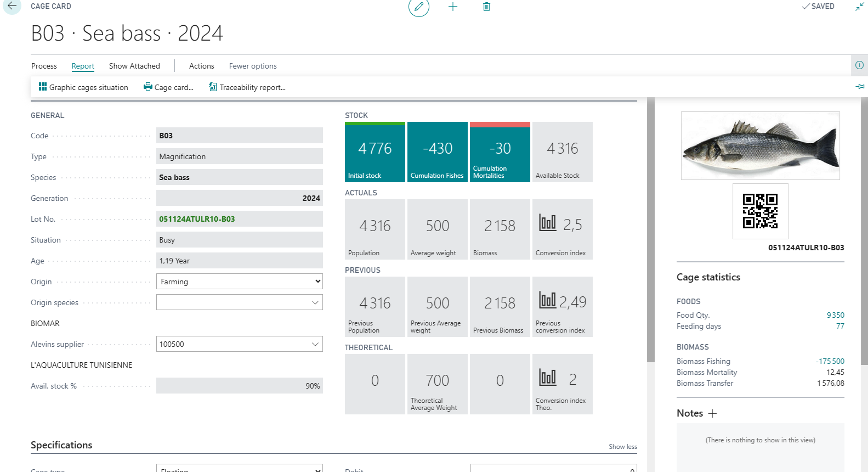Pin the action bar with pin icon
This screenshot has height=472, width=868.
(860, 87)
